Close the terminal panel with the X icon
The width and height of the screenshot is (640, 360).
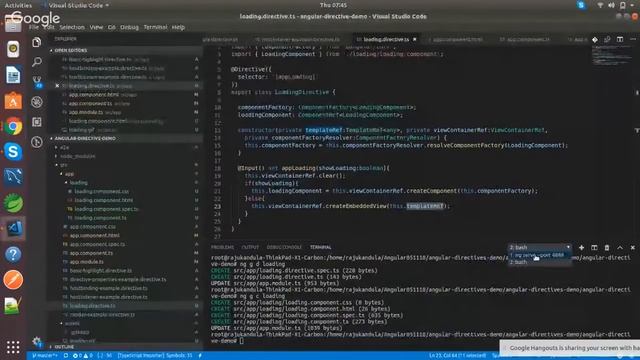632,247
